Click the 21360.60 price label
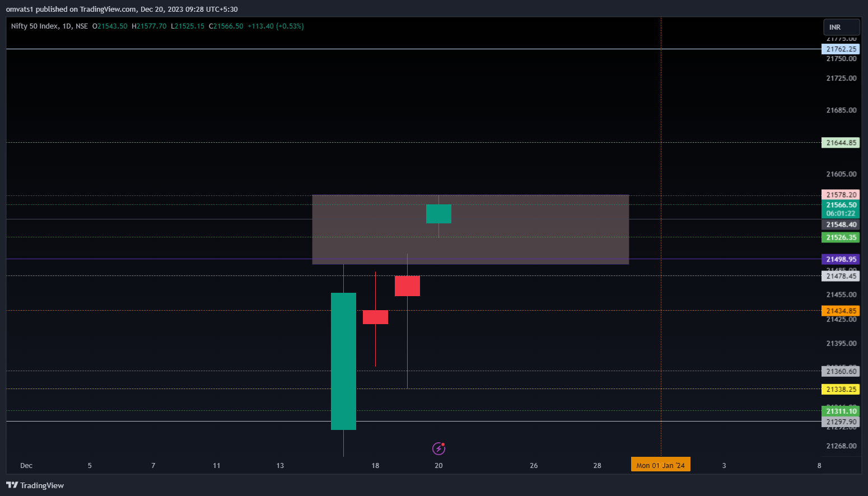Viewport: 868px width, 496px height. coord(841,371)
